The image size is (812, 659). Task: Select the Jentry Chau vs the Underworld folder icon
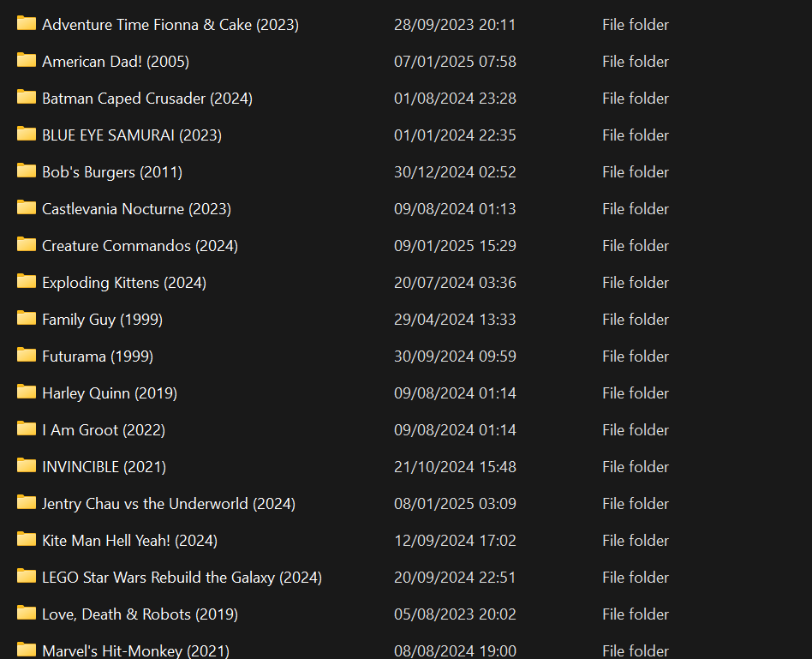pyautogui.click(x=26, y=502)
